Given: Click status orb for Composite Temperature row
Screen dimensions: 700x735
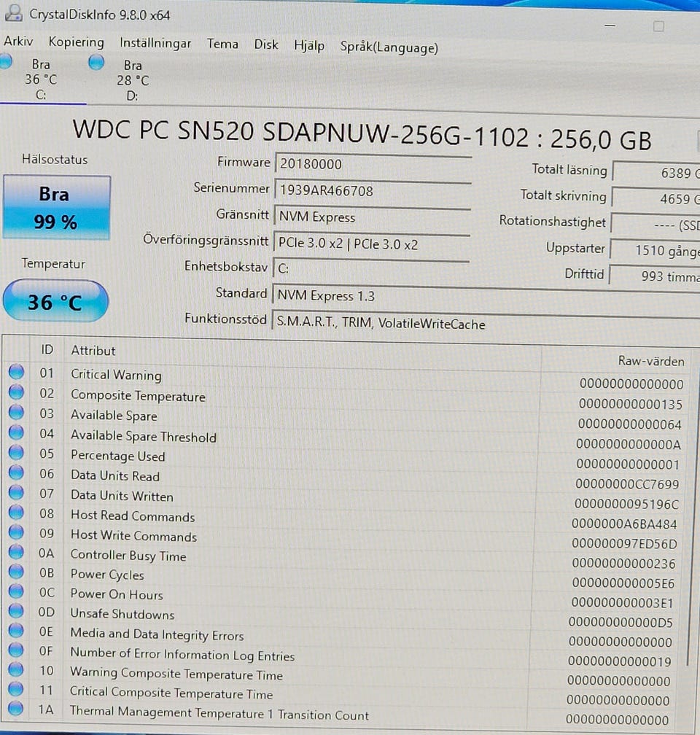Looking at the screenshot, I should (16, 392).
